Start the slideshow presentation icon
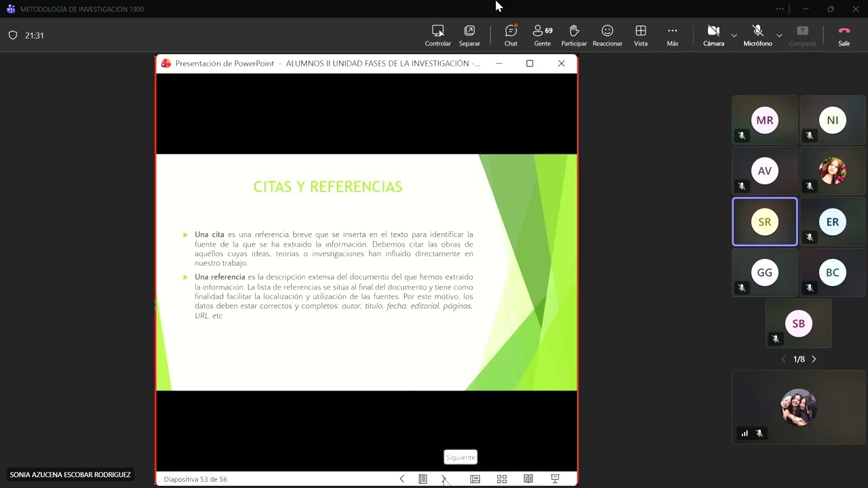 pyautogui.click(x=555, y=479)
